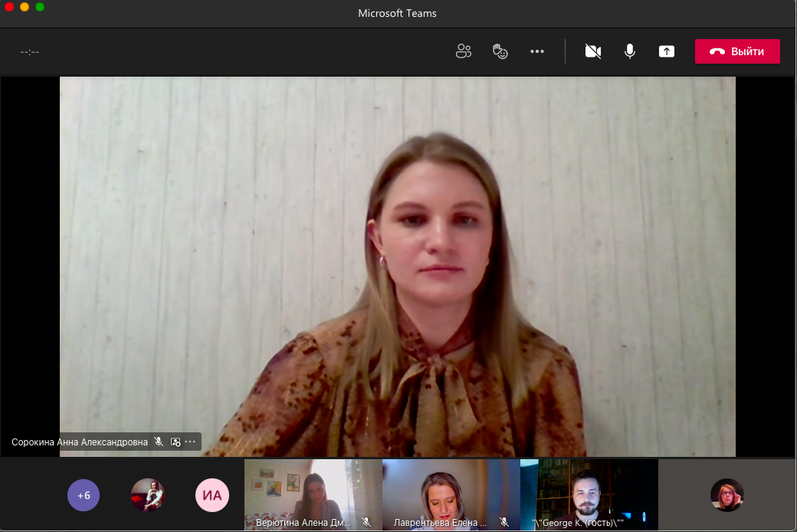Click the participant photo avatar next to +6
The image size is (797, 532).
pos(148,495)
